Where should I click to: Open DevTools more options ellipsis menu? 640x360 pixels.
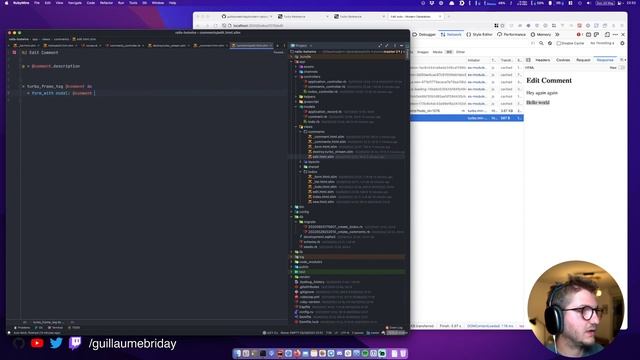pos(615,35)
